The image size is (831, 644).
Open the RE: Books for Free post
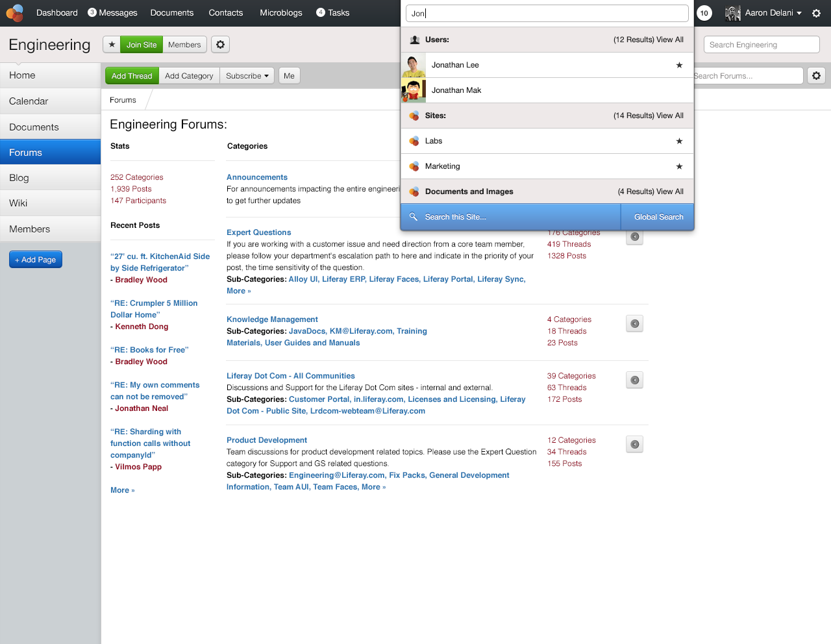pyautogui.click(x=149, y=350)
